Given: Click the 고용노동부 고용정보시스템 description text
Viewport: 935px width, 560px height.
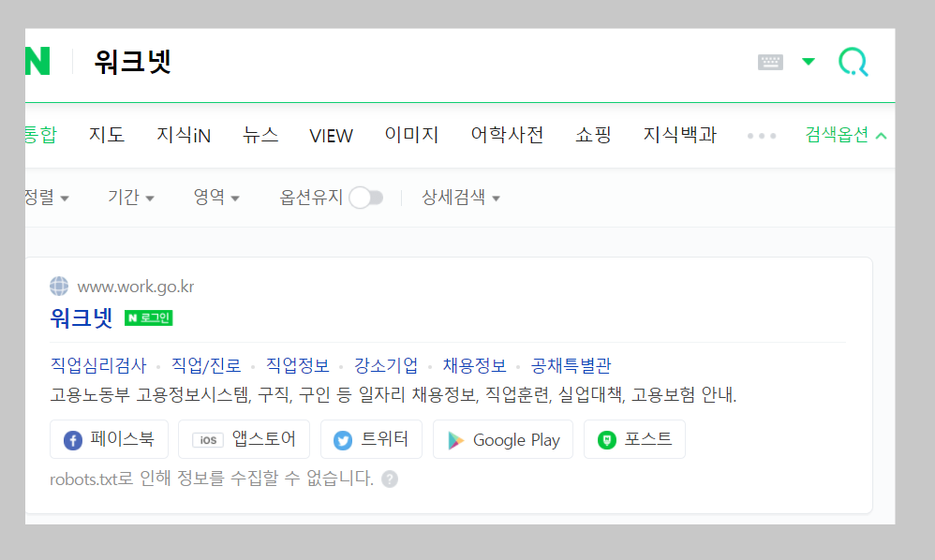Looking at the screenshot, I should [x=393, y=395].
